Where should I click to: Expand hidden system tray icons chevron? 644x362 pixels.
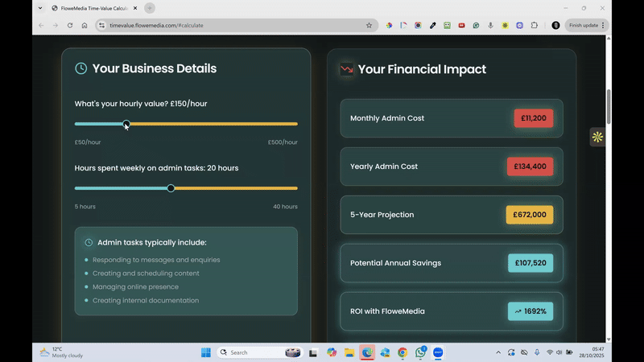point(497,352)
